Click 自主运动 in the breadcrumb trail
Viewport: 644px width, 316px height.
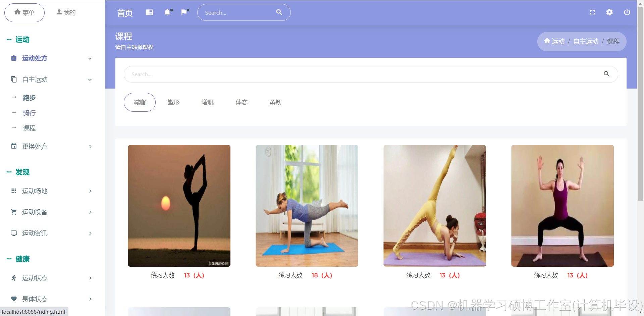click(586, 41)
